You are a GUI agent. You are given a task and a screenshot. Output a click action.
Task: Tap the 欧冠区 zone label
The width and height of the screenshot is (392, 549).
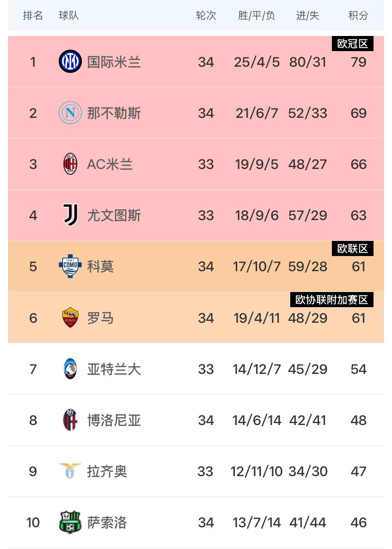tap(352, 44)
